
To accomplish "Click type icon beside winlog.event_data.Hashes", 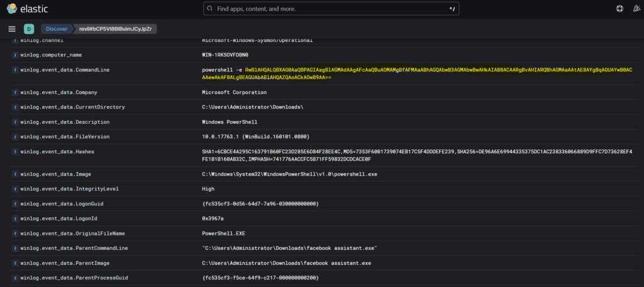I will point(14,151).
